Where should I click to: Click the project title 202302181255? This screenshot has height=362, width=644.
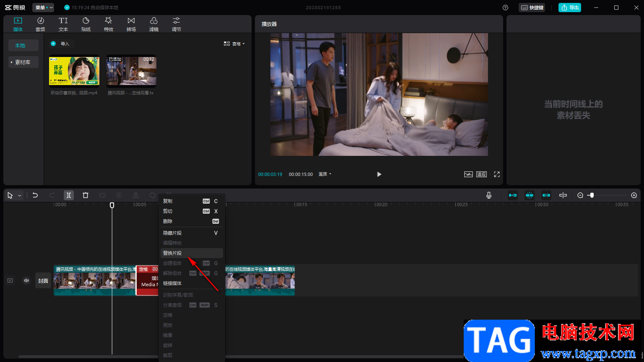click(x=323, y=8)
